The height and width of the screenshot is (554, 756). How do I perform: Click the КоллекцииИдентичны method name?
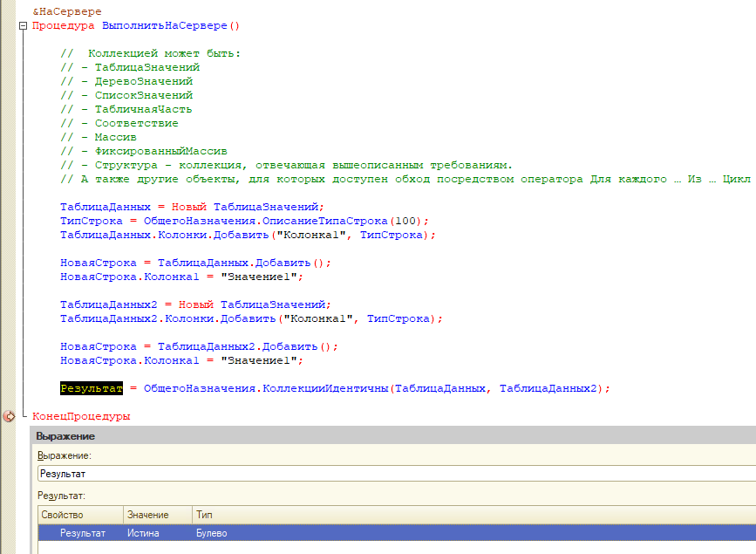(x=326, y=388)
